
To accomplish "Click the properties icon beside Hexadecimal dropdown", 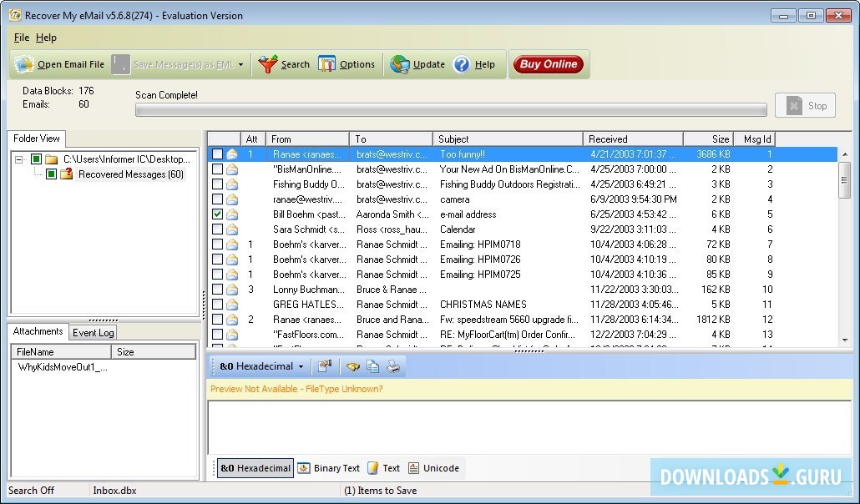I will 325,366.
